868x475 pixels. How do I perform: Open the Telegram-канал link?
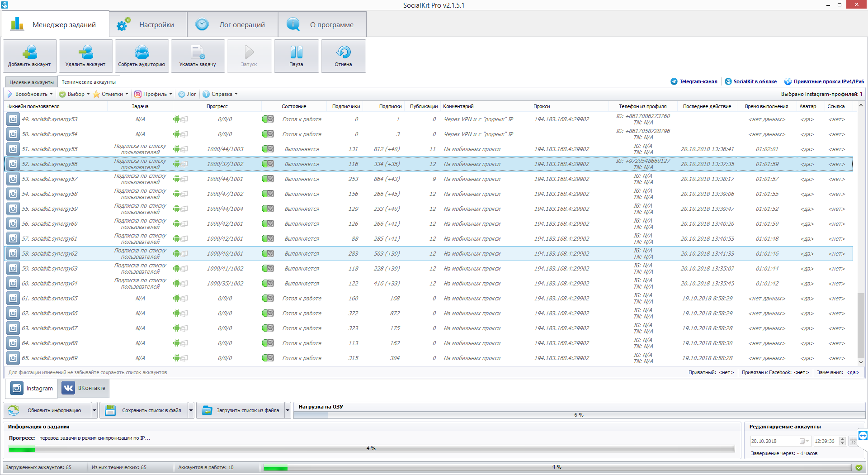pyautogui.click(x=698, y=82)
